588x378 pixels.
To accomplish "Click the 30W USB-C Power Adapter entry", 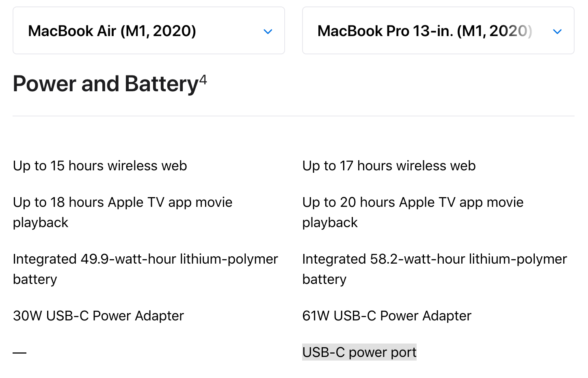I will [98, 316].
